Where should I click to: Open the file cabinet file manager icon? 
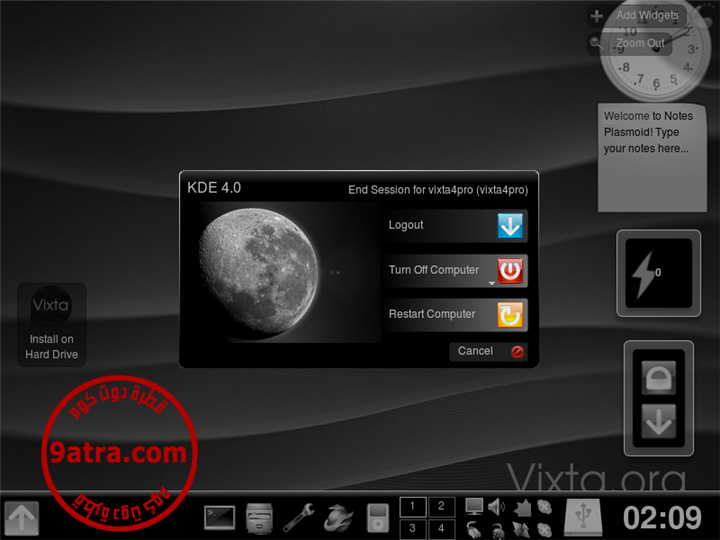pos(259,518)
